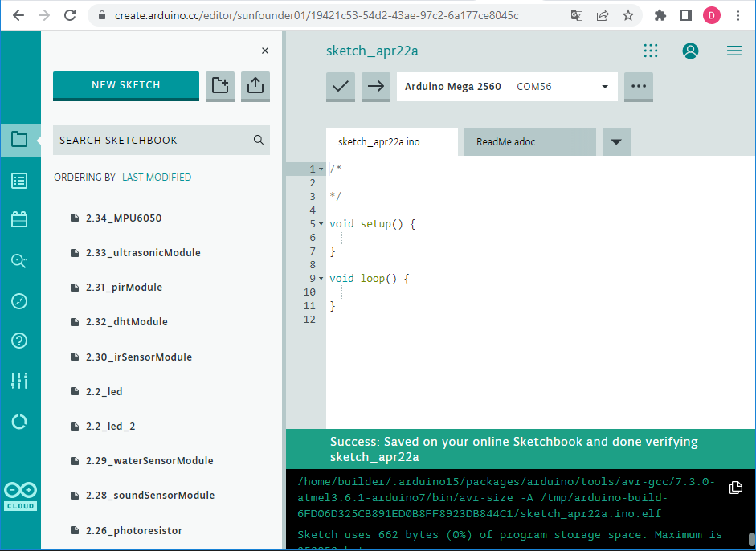This screenshot has height=551, width=756.
Task: Open the user profile icon
Action: (x=690, y=51)
